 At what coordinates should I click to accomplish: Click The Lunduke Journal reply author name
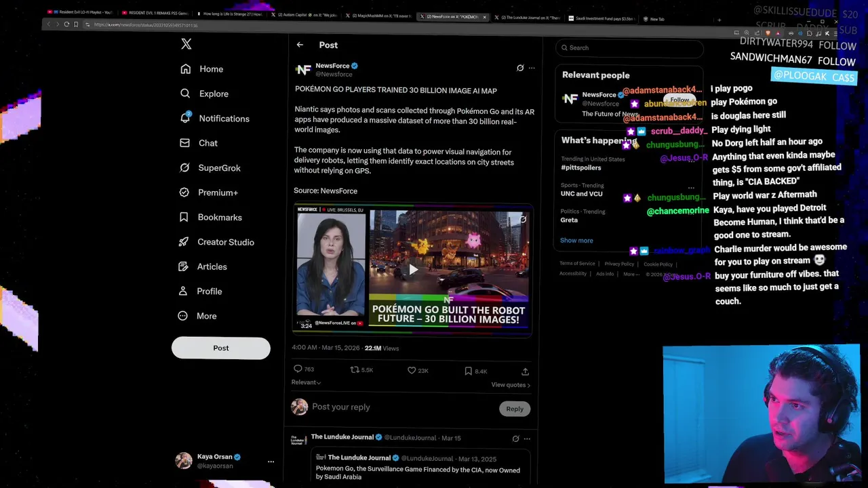tap(342, 438)
